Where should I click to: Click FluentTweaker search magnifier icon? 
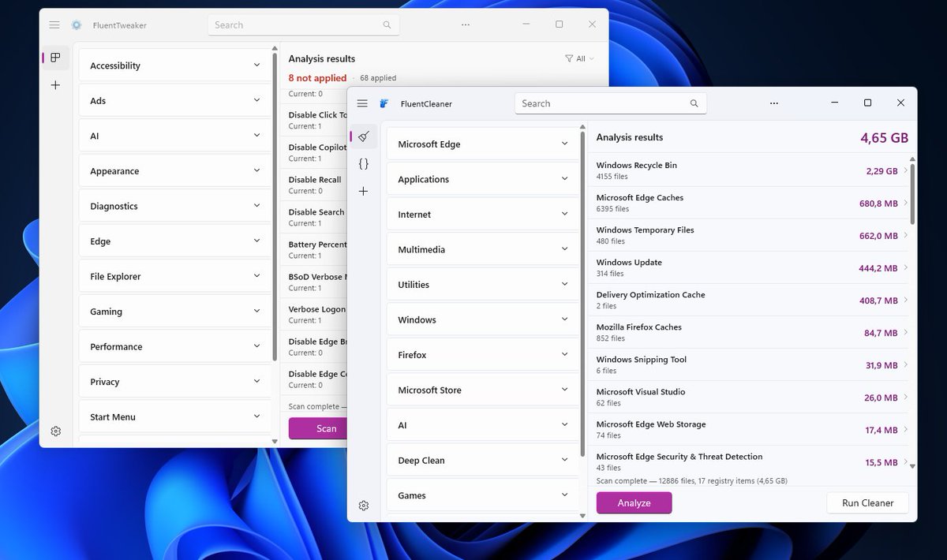coord(387,25)
